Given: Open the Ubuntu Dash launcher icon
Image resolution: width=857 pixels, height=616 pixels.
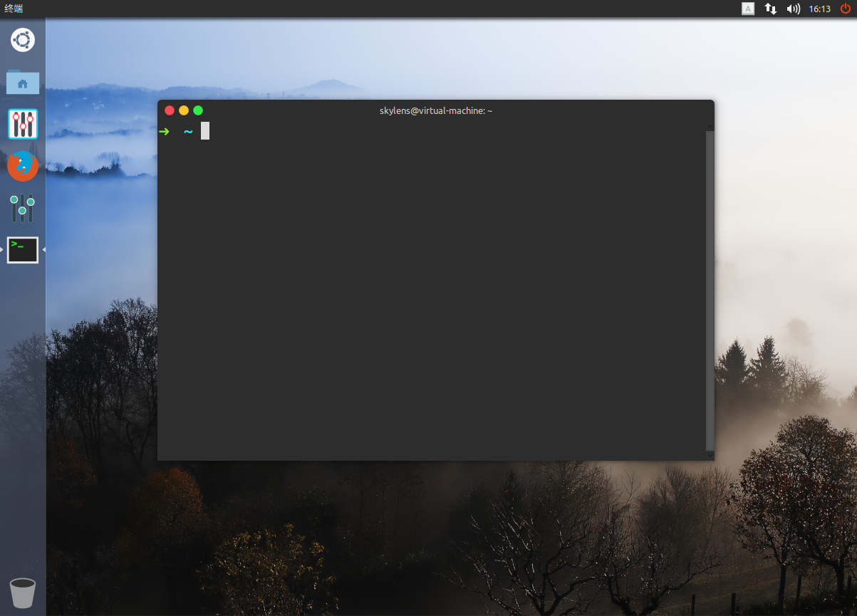Looking at the screenshot, I should pyautogui.click(x=23, y=40).
